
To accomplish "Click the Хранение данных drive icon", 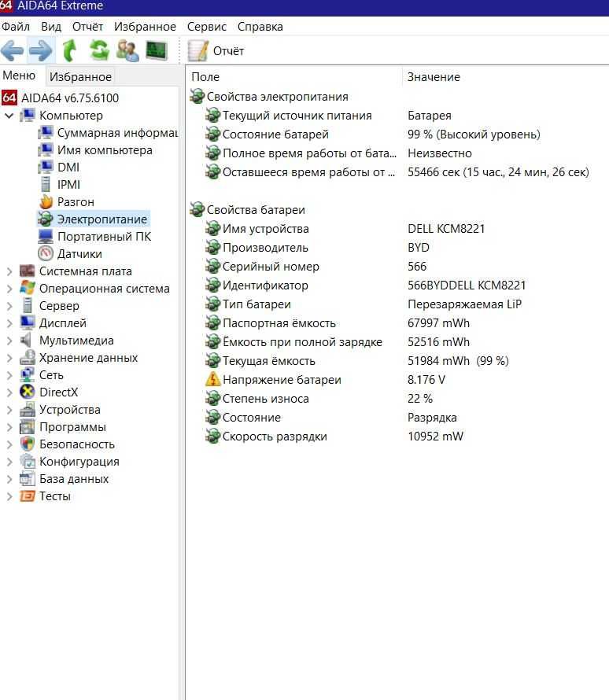I will (x=28, y=357).
